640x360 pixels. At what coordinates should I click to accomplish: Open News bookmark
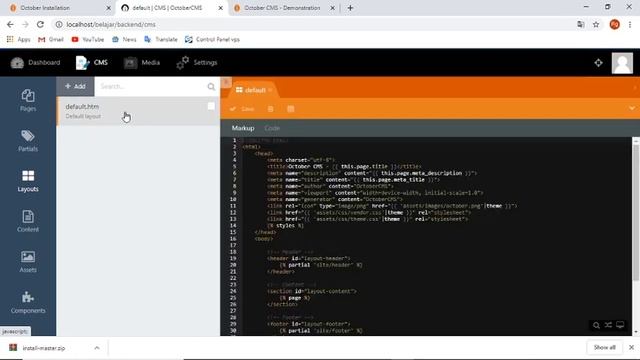click(x=124, y=40)
